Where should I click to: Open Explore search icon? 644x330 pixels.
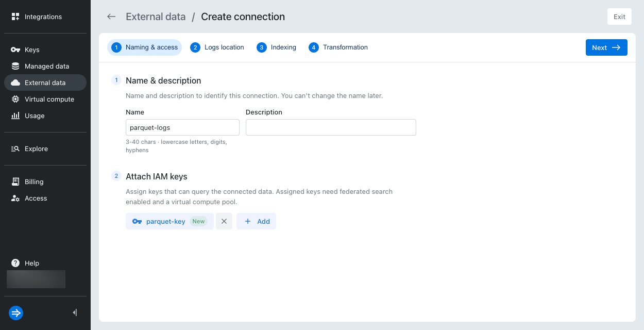[15, 148]
